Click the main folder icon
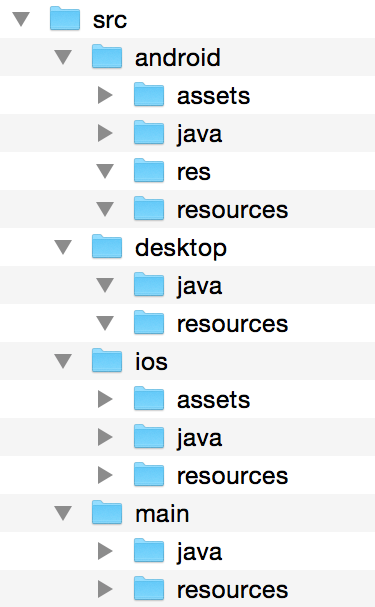Viewport: 375px width, 607px height. coord(107,512)
